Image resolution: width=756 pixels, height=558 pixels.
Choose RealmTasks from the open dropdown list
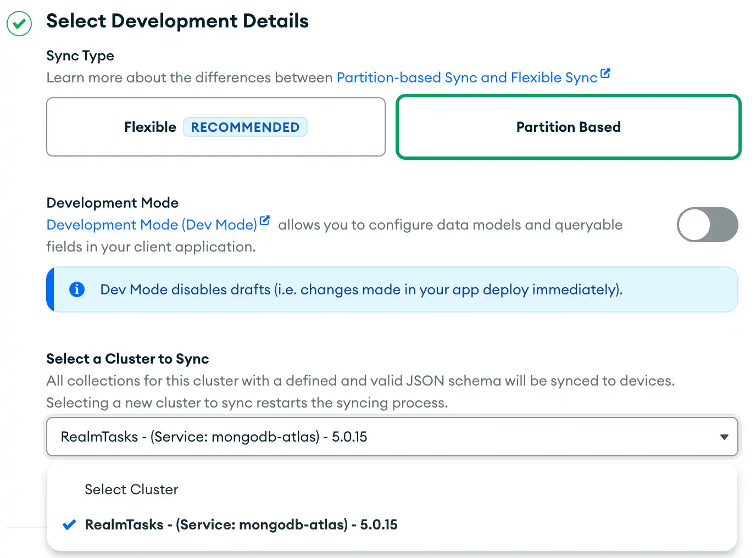[241, 524]
